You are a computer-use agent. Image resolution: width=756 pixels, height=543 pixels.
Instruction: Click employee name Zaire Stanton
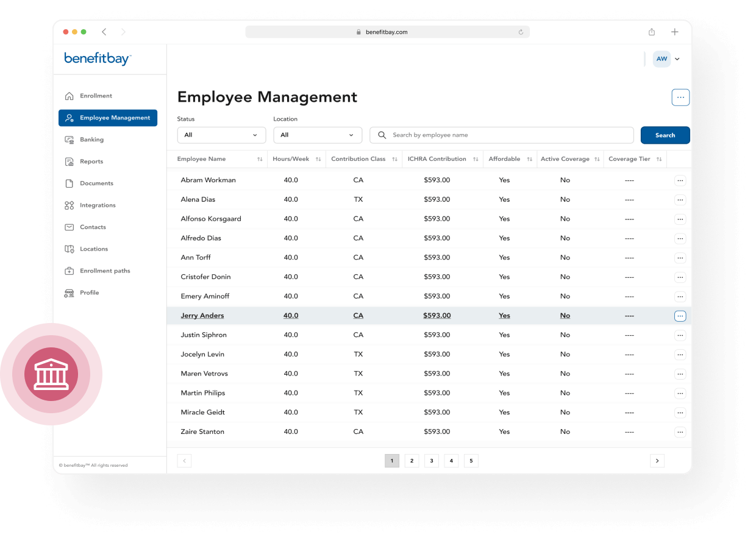202,431
